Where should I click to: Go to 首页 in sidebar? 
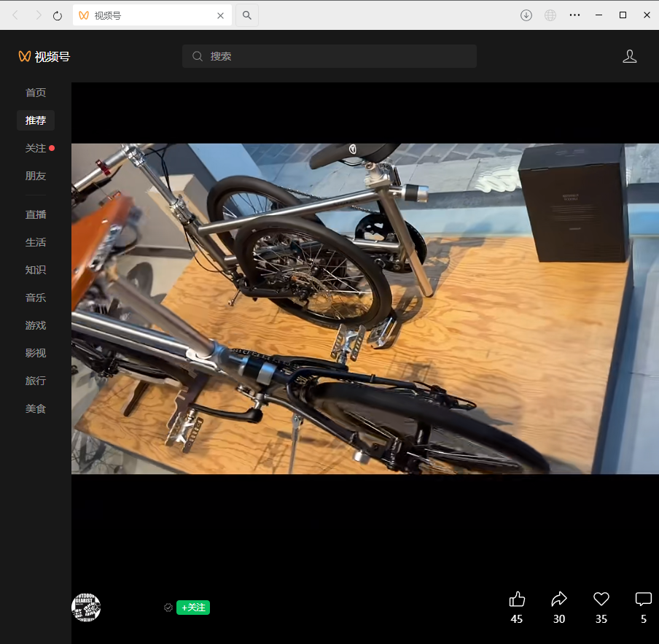pyautogui.click(x=36, y=93)
